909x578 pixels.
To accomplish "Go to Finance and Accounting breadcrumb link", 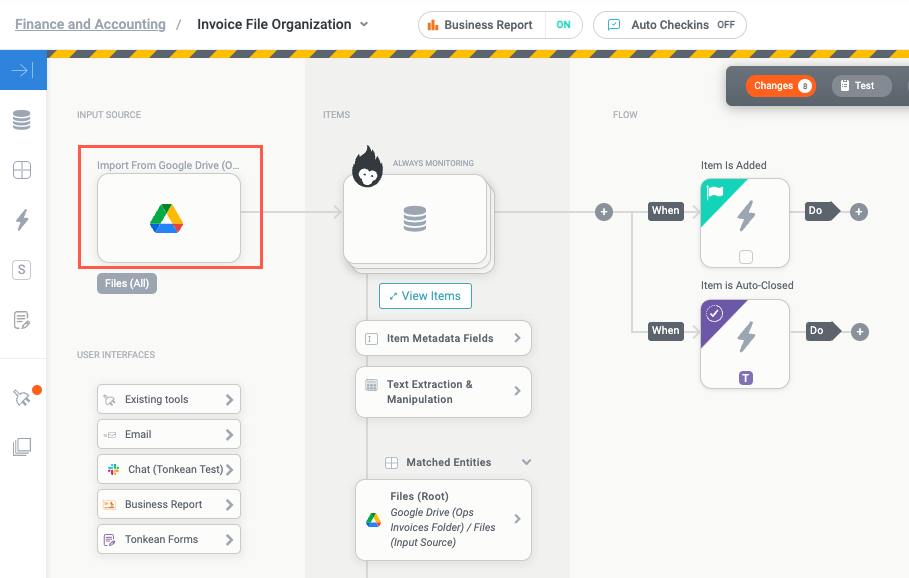I will click(x=90, y=24).
